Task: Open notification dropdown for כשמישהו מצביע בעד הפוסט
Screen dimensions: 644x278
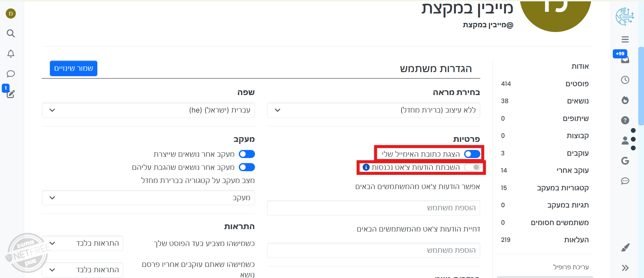Action: [x=83, y=243]
